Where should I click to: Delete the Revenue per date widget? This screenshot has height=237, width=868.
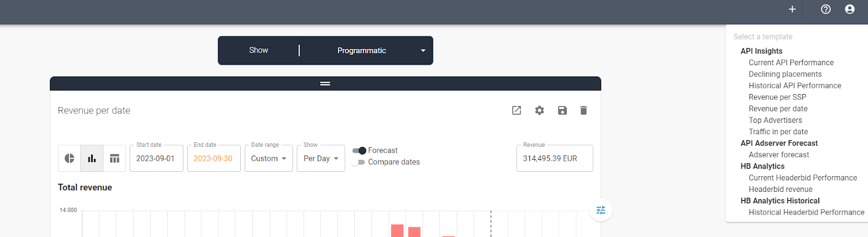tap(584, 110)
